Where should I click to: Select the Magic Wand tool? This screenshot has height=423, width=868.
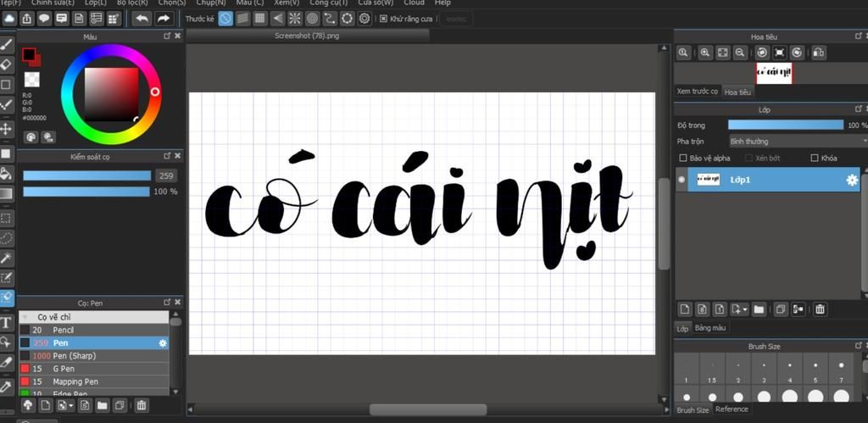[x=6, y=258]
